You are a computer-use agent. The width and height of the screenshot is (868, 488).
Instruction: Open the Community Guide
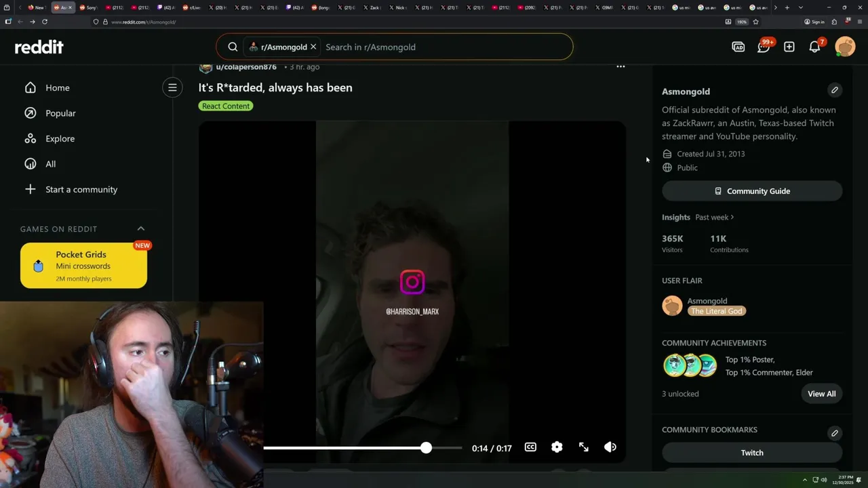pos(752,191)
